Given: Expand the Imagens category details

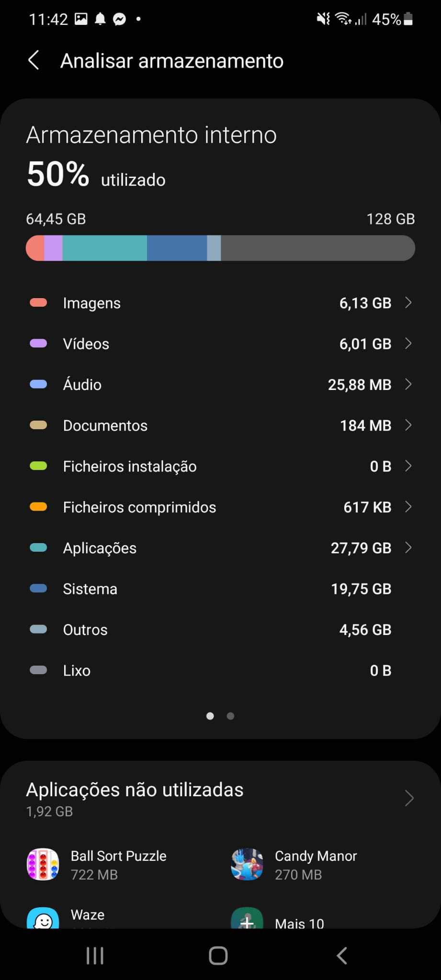Looking at the screenshot, I should [409, 302].
